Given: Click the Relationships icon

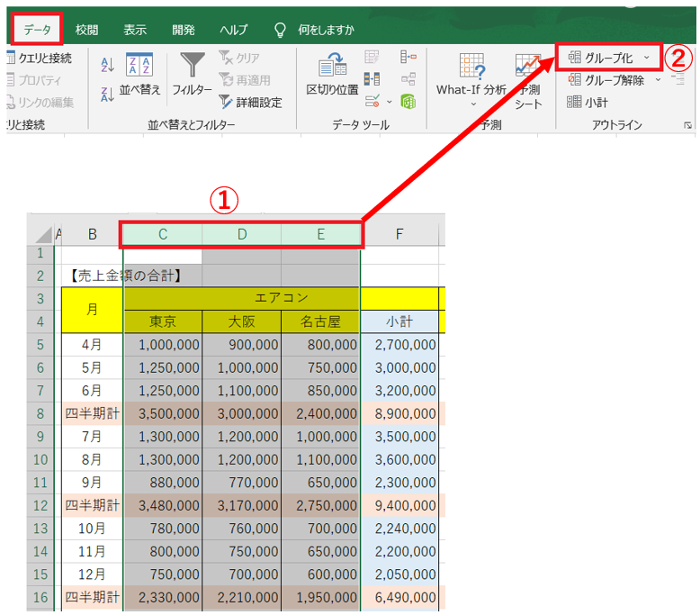Looking at the screenshot, I should pos(408,79).
